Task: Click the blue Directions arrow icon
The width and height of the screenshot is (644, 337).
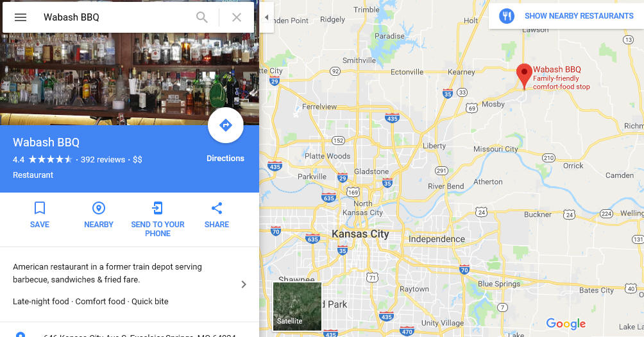Action: tap(226, 125)
